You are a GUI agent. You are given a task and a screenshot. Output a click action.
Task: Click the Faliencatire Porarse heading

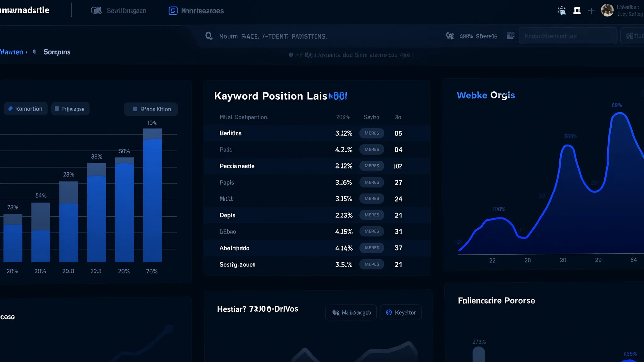[497, 301]
